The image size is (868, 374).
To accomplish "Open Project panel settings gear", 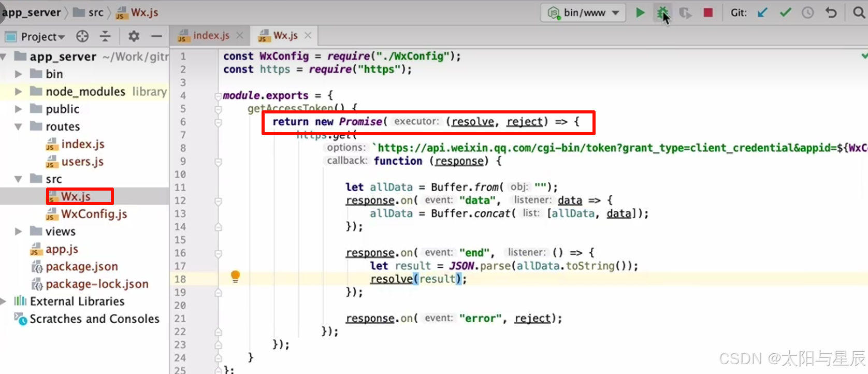I will point(134,36).
